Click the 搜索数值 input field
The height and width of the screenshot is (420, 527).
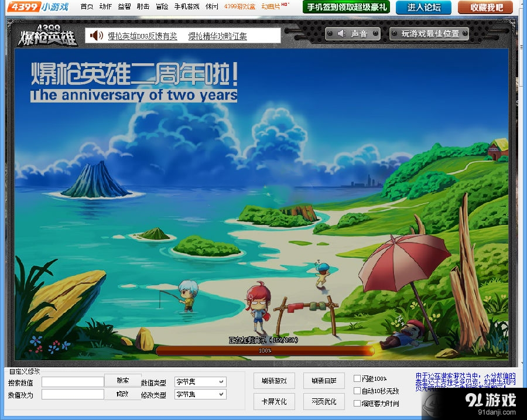tap(73, 382)
